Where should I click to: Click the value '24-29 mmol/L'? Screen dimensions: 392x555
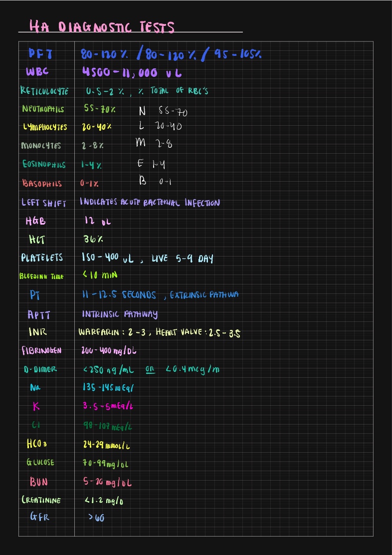click(x=107, y=445)
